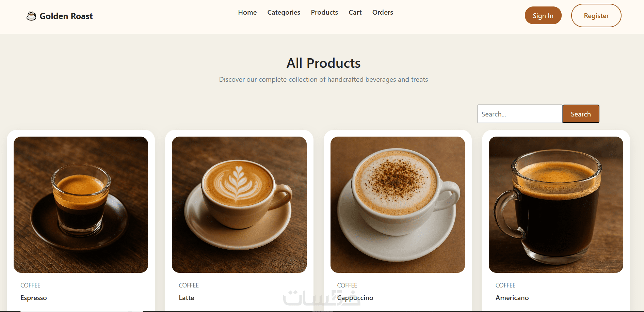
Task: Open the Cart page
Action: pos(355,12)
